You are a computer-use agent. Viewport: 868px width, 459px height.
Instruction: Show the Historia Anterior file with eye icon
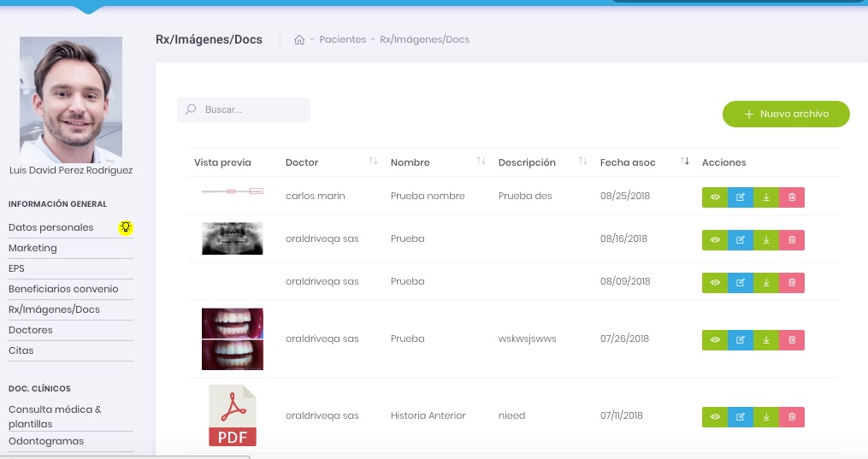coord(715,417)
